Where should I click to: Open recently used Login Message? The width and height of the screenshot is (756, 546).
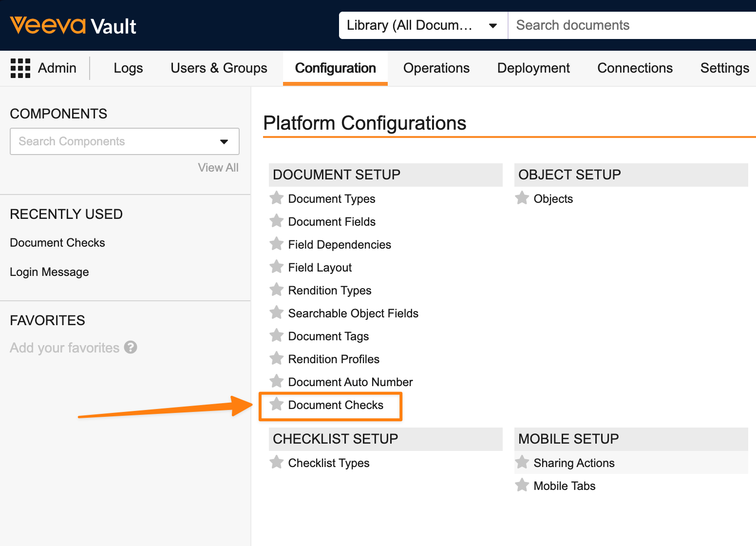coord(49,272)
